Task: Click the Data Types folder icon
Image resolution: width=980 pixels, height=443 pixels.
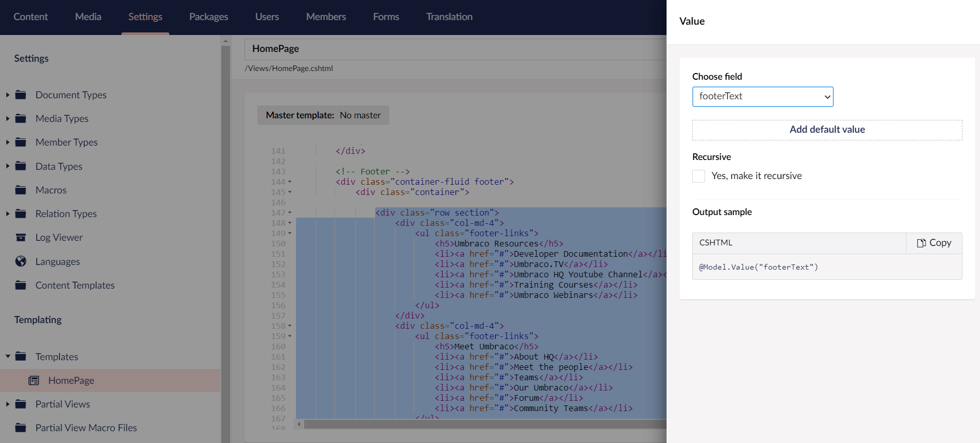Action: click(x=21, y=166)
